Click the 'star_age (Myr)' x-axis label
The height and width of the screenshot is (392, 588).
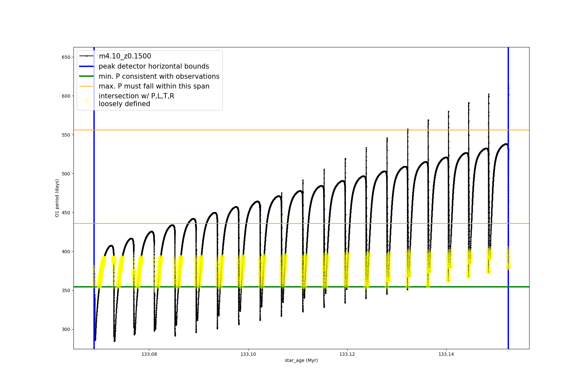point(301,360)
